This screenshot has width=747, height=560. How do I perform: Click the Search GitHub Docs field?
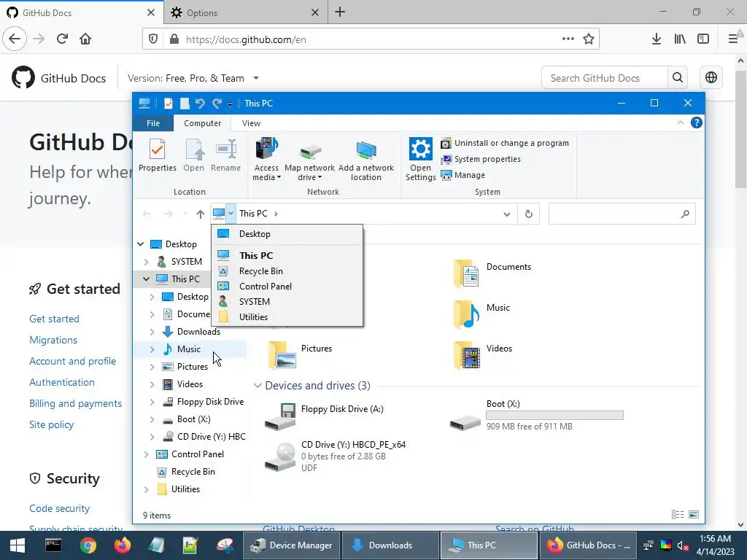pyautogui.click(x=605, y=78)
